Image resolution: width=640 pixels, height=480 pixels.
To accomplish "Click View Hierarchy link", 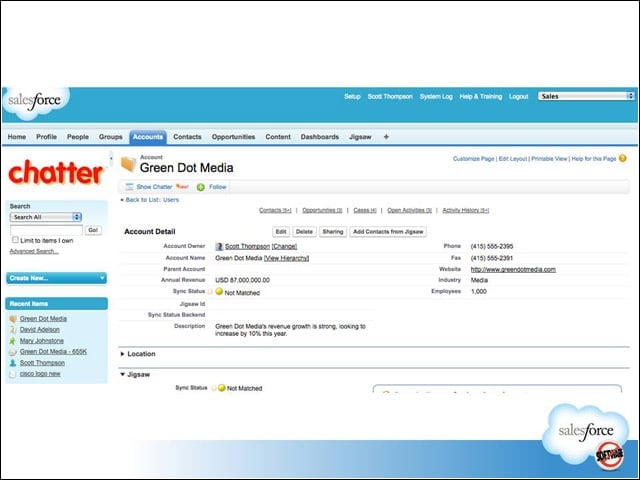I will tap(287, 258).
